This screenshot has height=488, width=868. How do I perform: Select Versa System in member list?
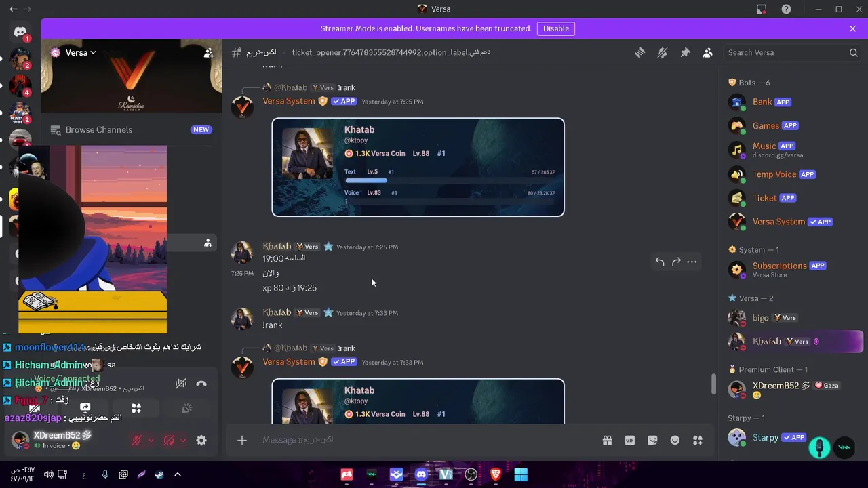(x=792, y=222)
